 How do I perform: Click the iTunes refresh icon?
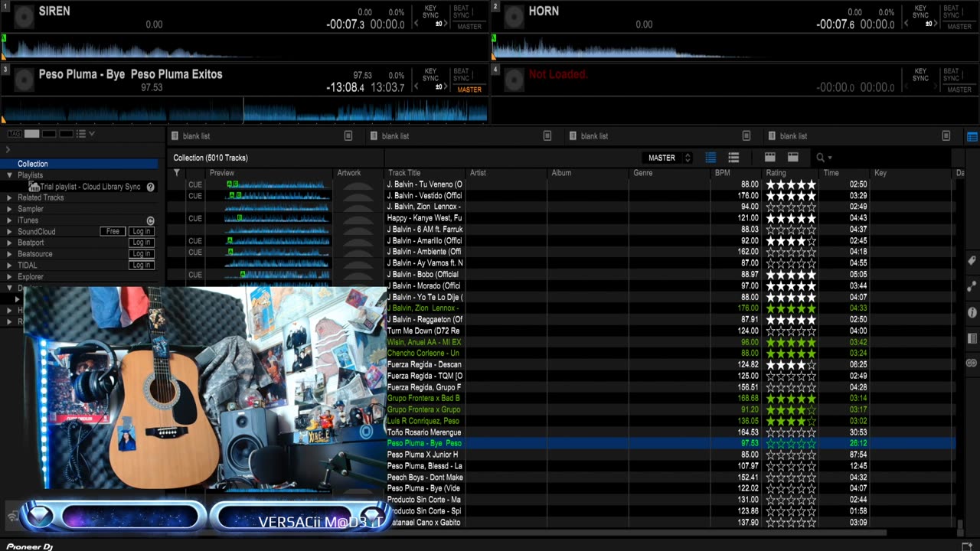pyautogui.click(x=150, y=220)
